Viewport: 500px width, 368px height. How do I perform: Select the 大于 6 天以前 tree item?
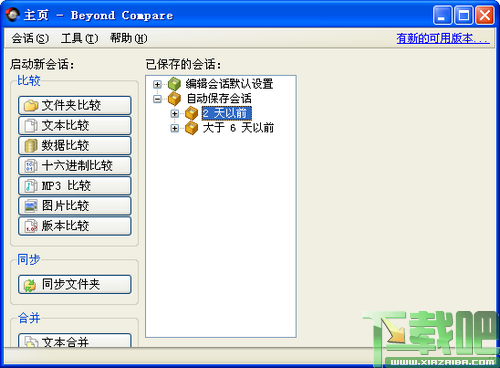pos(238,128)
